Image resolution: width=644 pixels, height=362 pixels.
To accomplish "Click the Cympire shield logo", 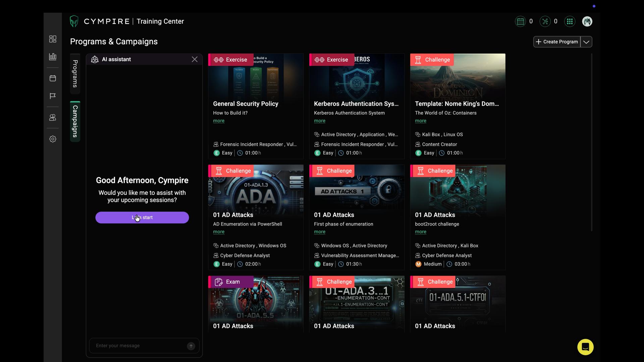I will [x=74, y=21].
